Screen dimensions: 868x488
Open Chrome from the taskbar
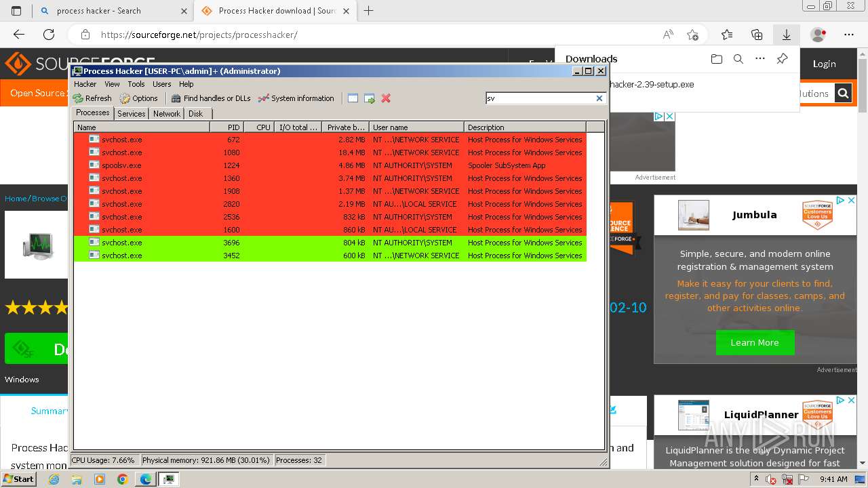pyautogui.click(x=123, y=479)
